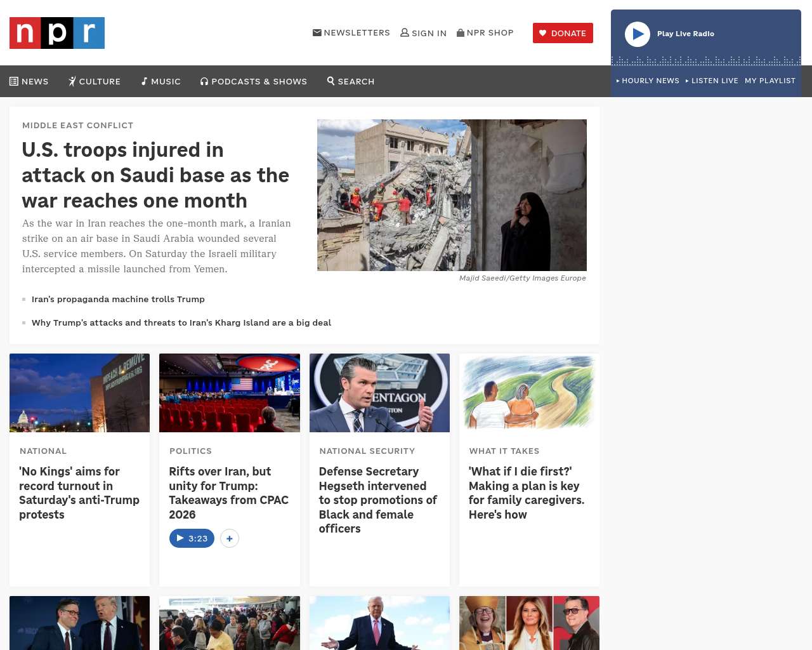Image resolution: width=812 pixels, height=650 pixels.
Task: Click the Search magnifier icon
Action: point(331,81)
